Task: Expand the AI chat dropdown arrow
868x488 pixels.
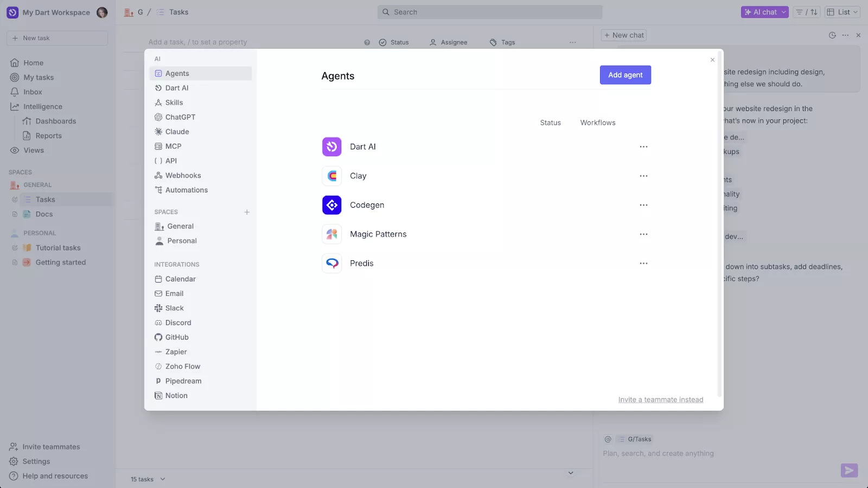Action: (x=783, y=12)
